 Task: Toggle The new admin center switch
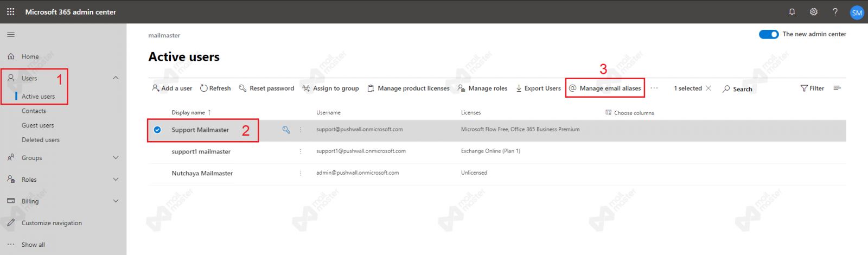769,34
